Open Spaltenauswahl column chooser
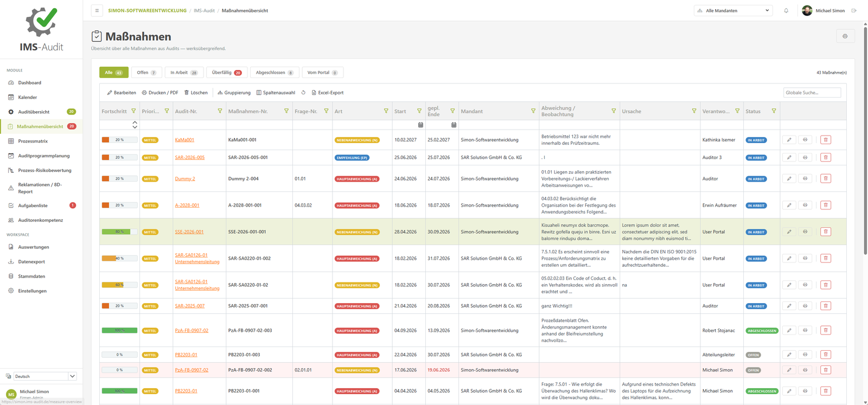Viewport: 868px width, 405px height. [x=276, y=93]
